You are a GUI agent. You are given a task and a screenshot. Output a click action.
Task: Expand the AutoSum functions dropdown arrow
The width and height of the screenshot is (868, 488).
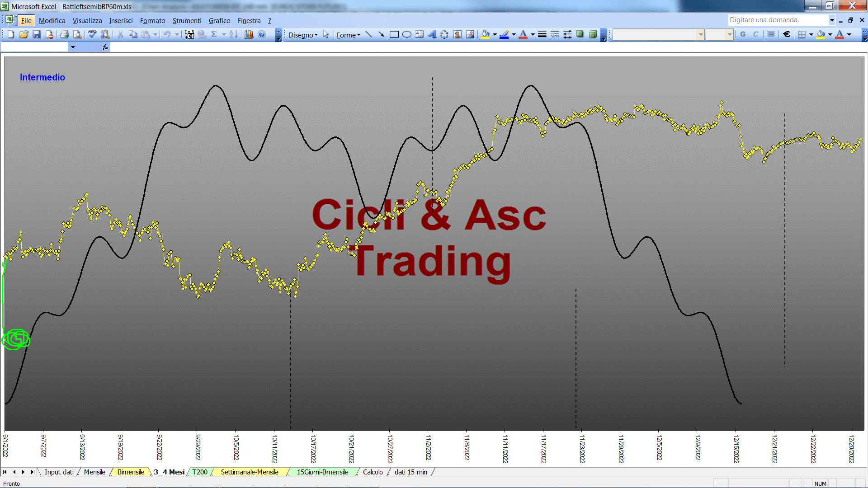point(223,34)
